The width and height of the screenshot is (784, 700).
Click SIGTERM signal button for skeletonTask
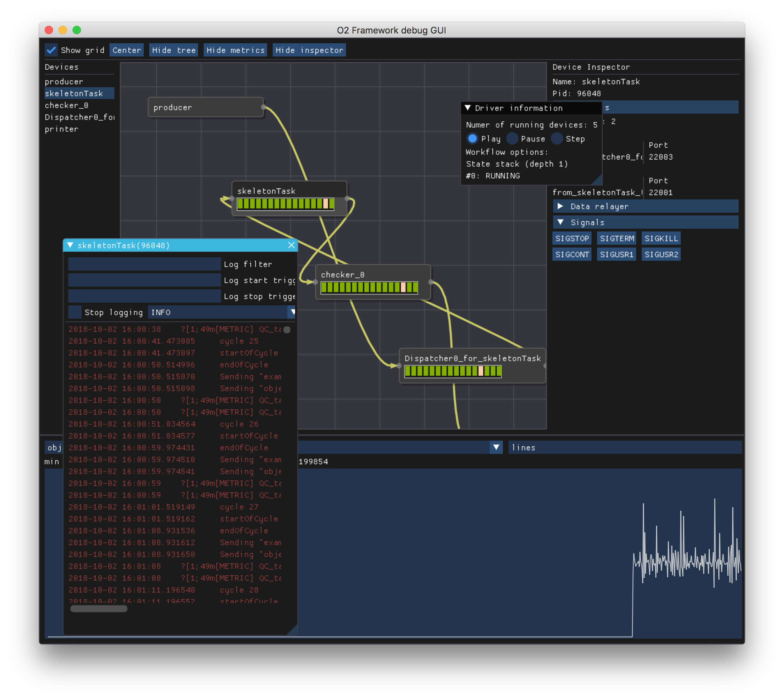click(x=616, y=238)
